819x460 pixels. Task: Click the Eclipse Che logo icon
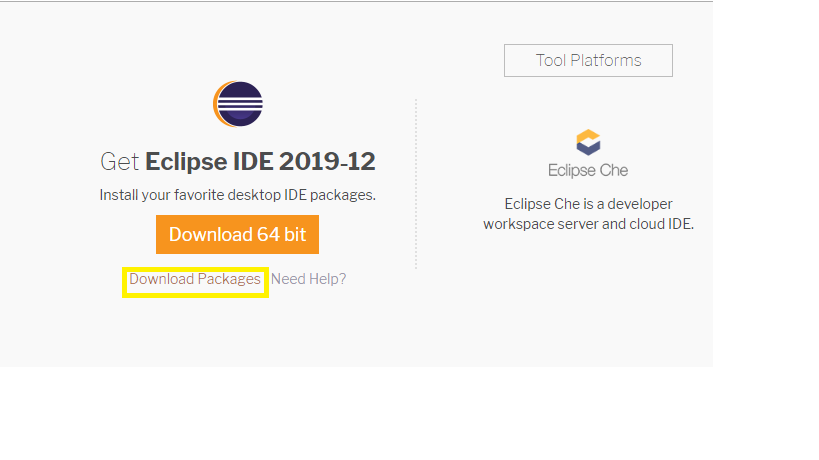pyautogui.click(x=588, y=142)
